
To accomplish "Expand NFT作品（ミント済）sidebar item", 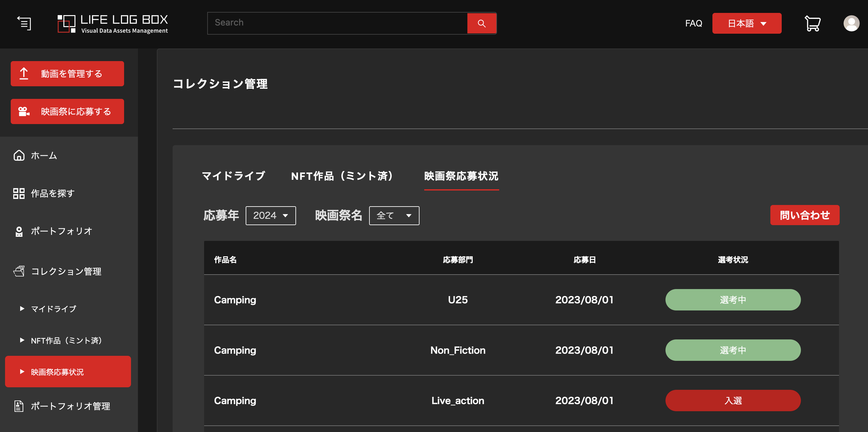I will 22,340.
